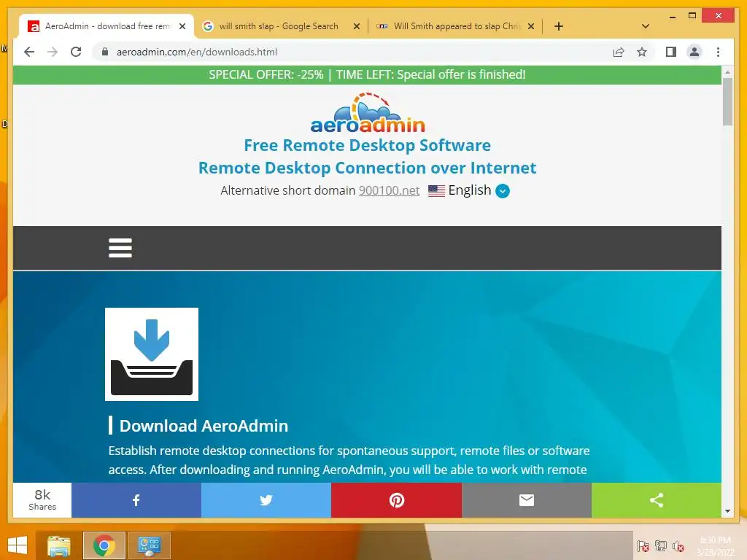Click the page scrollbar thumb

(727, 101)
